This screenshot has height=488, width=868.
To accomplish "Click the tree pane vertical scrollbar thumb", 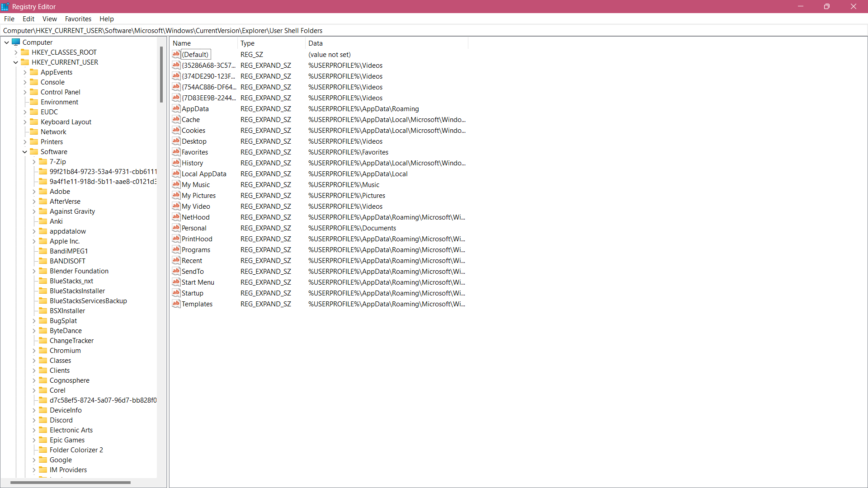I will click(161, 75).
